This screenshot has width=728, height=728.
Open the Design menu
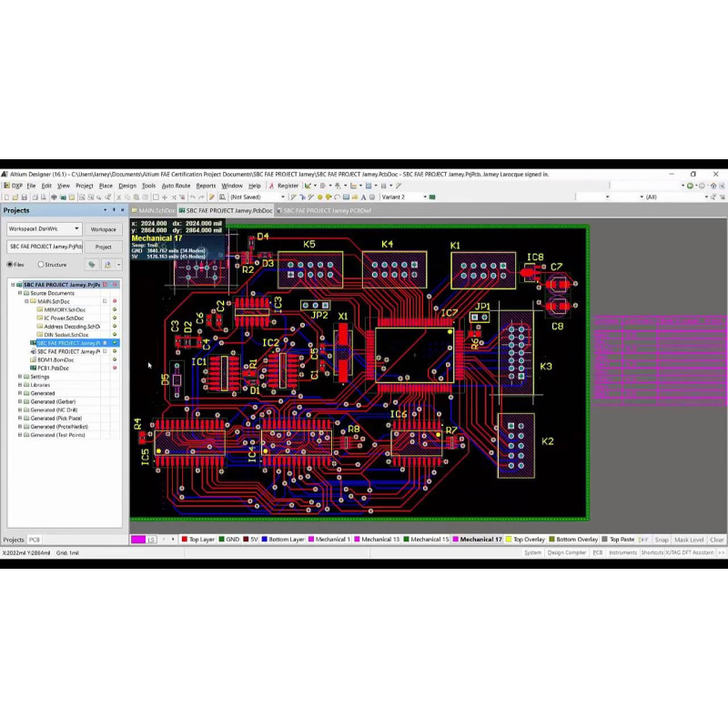pos(127,186)
